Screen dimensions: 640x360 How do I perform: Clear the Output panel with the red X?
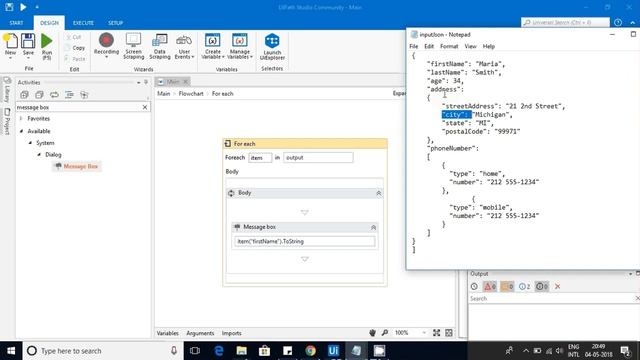(x=558, y=287)
